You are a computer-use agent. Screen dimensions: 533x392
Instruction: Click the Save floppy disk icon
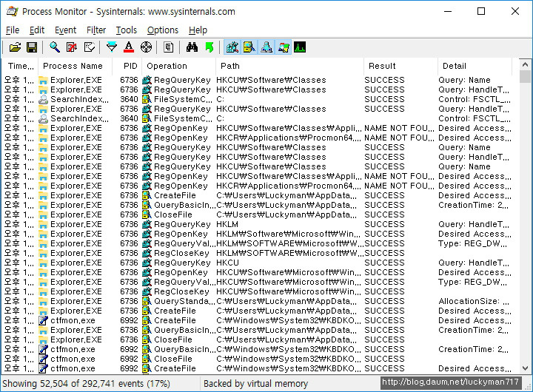pyautogui.click(x=32, y=47)
